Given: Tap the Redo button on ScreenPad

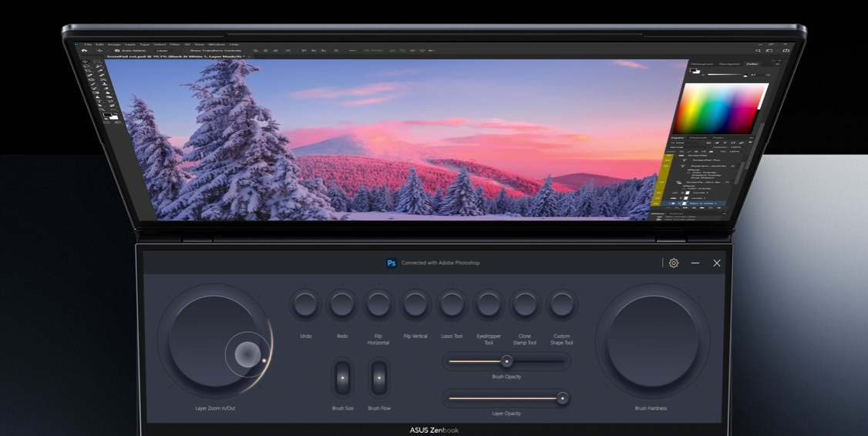Looking at the screenshot, I should tap(342, 304).
